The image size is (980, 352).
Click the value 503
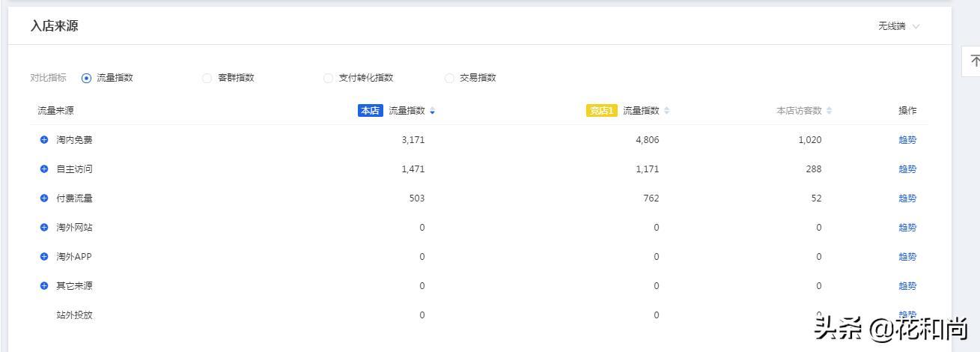pos(417,198)
